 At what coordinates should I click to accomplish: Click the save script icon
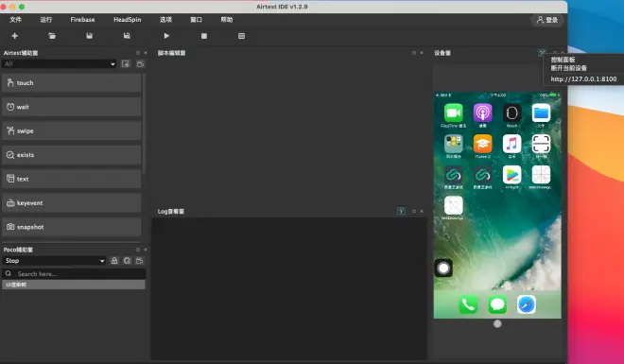click(90, 36)
